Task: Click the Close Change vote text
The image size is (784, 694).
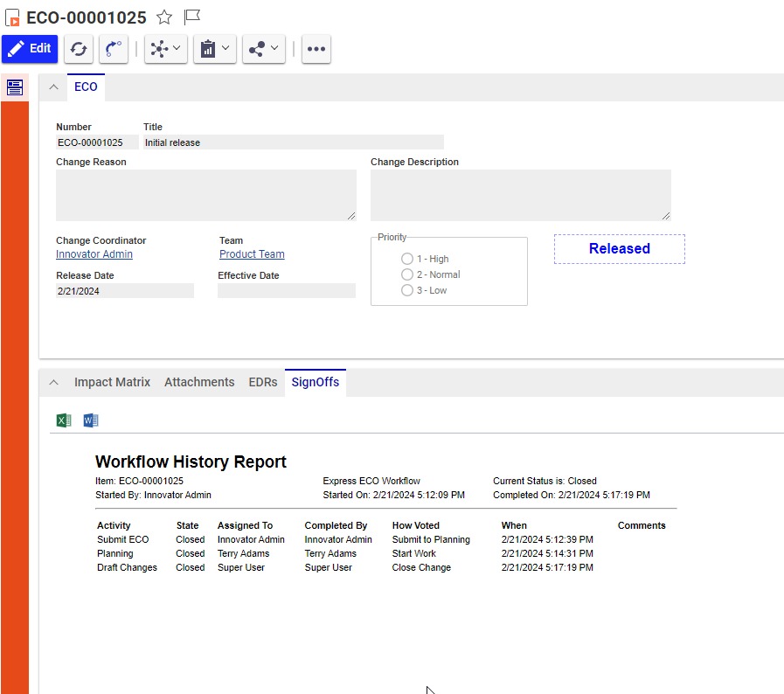Action: coord(421,567)
